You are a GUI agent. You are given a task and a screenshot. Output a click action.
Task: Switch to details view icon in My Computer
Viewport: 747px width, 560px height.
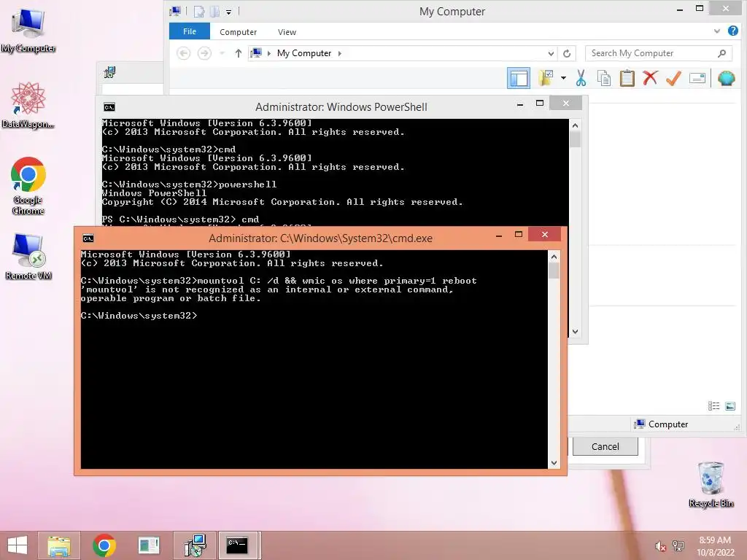point(713,405)
